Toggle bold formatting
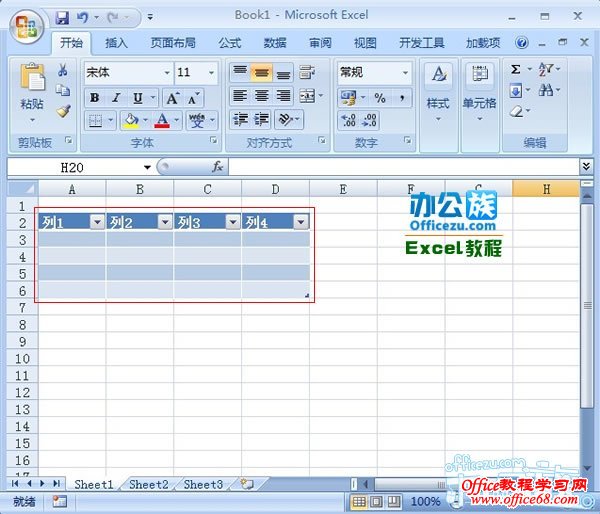 tap(95, 98)
